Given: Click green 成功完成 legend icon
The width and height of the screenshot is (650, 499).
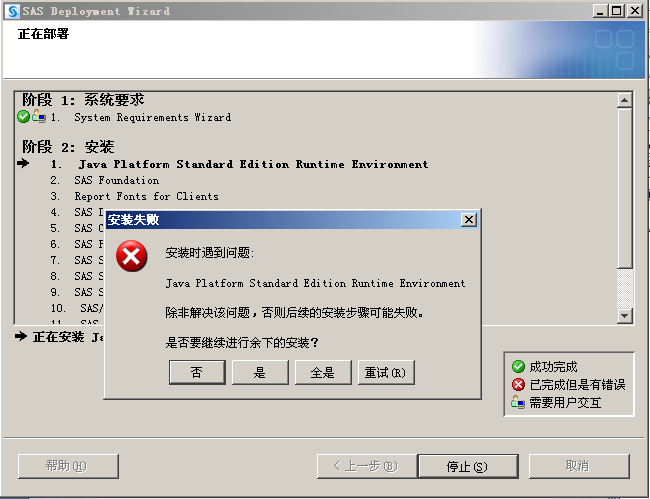Looking at the screenshot, I should click(518, 367).
